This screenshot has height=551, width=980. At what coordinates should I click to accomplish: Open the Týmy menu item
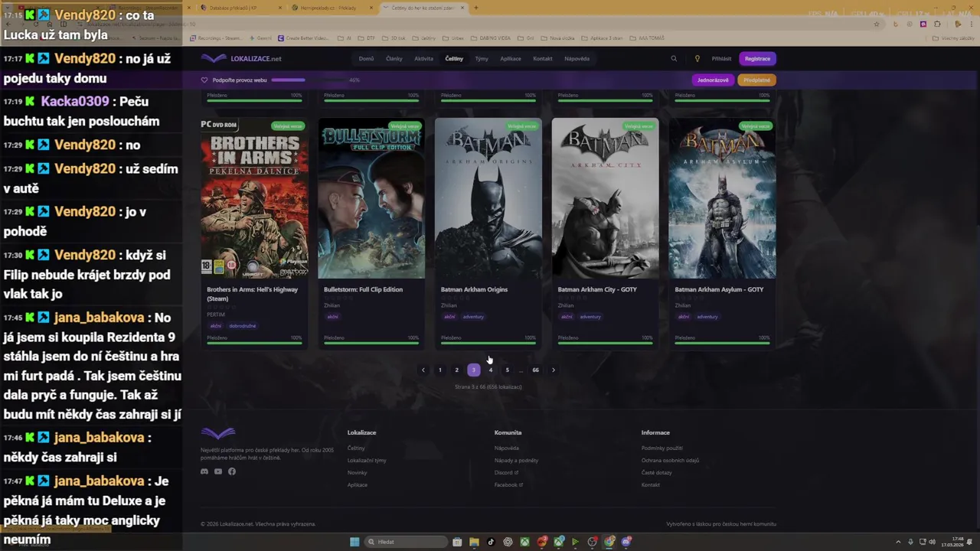482,59
